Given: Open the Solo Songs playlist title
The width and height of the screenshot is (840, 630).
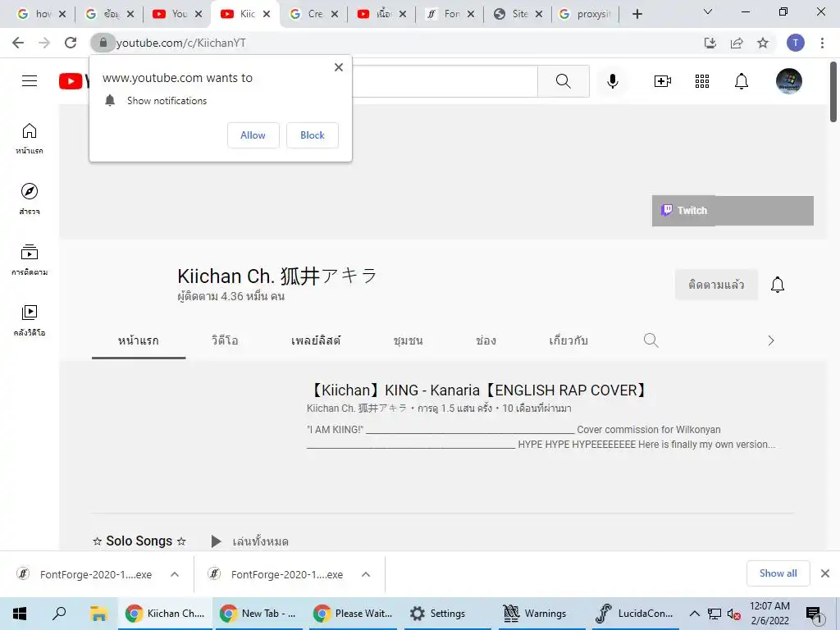Looking at the screenshot, I should [139, 541].
